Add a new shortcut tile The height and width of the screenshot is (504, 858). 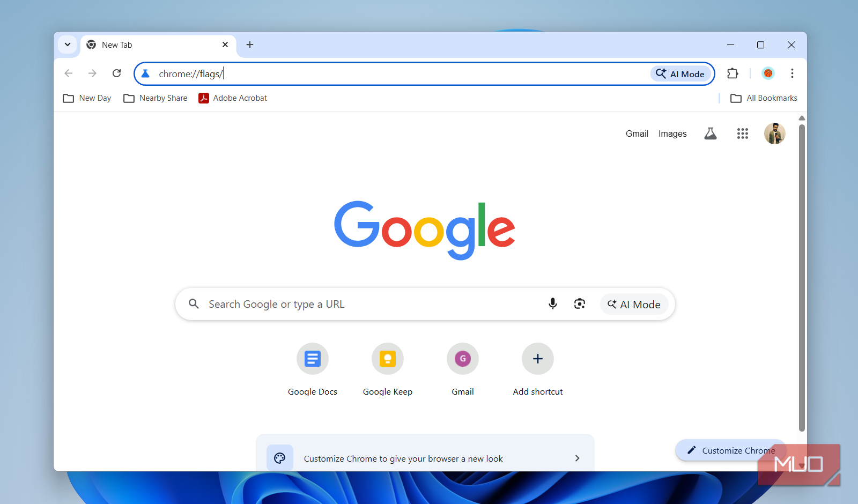538,370
